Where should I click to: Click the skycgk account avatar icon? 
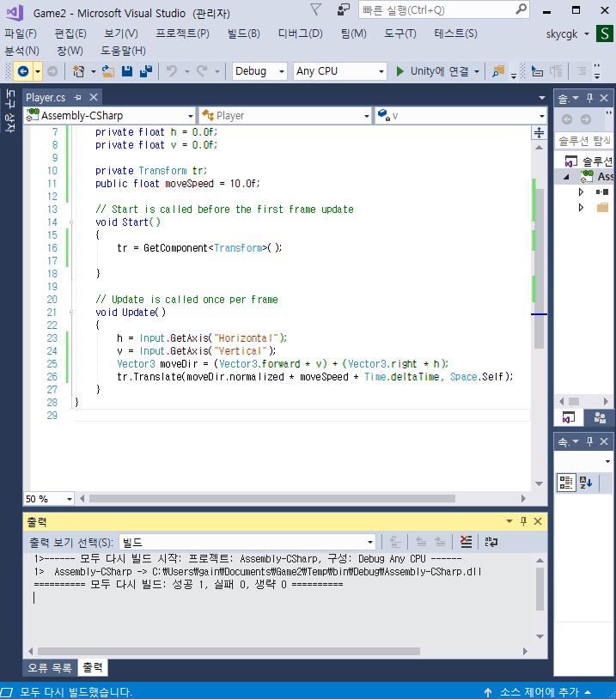pos(605,33)
